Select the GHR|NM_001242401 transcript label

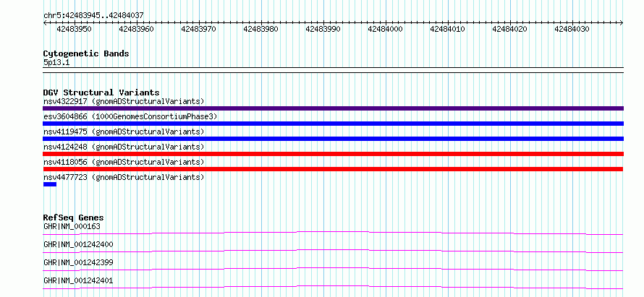tap(78, 280)
